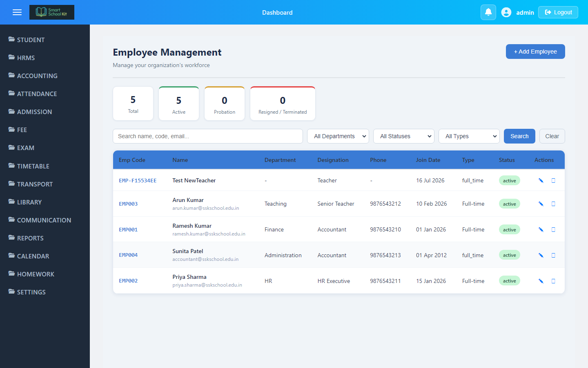This screenshot has width=588, height=368.
Task: Click the Add Employee button
Action: point(535,52)
